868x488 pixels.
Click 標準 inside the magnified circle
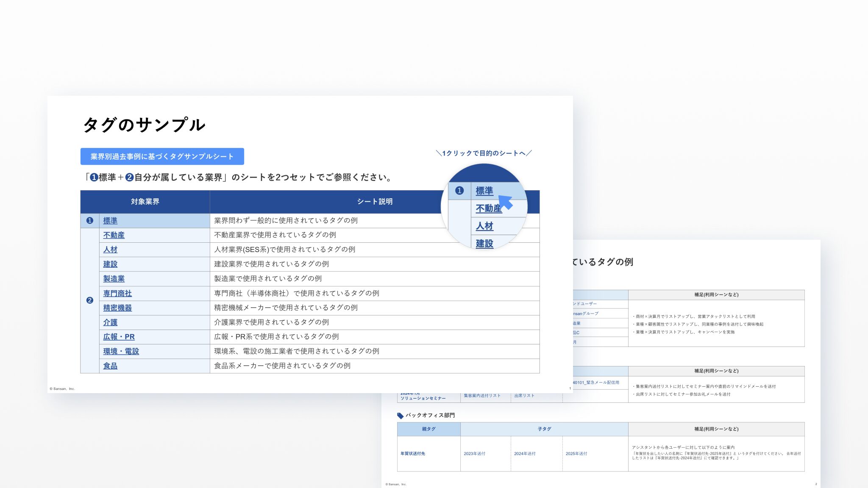(484, 191)
